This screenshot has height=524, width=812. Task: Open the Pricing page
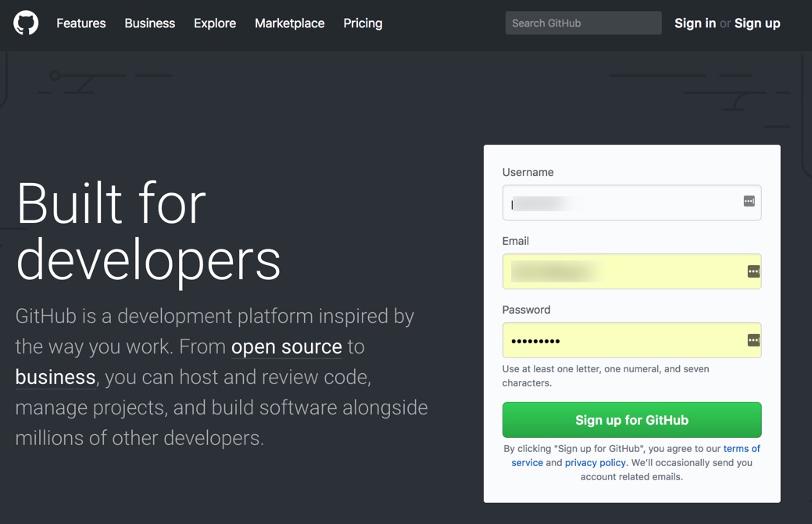point(363,23)
